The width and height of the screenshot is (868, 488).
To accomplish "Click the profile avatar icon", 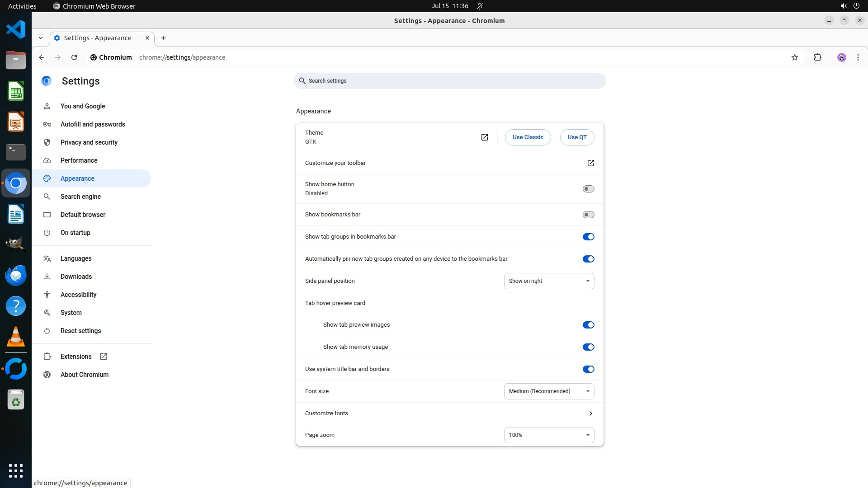I will [x=841, y=57].
